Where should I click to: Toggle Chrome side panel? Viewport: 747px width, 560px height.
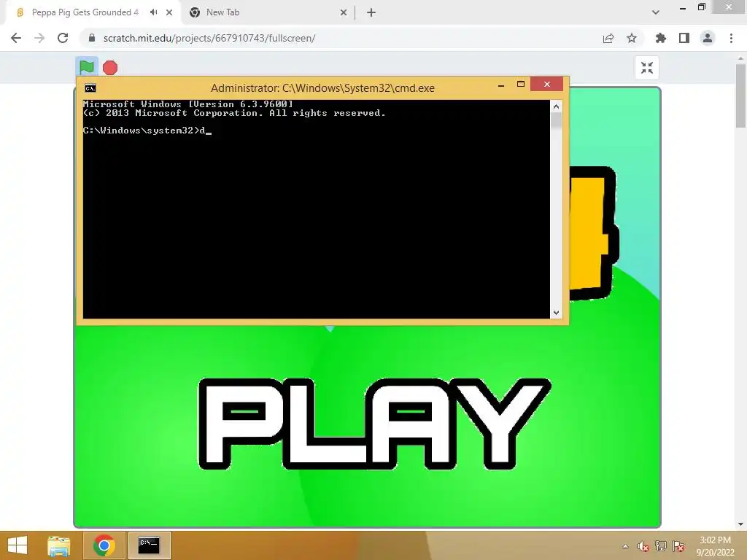coord(684,38)
